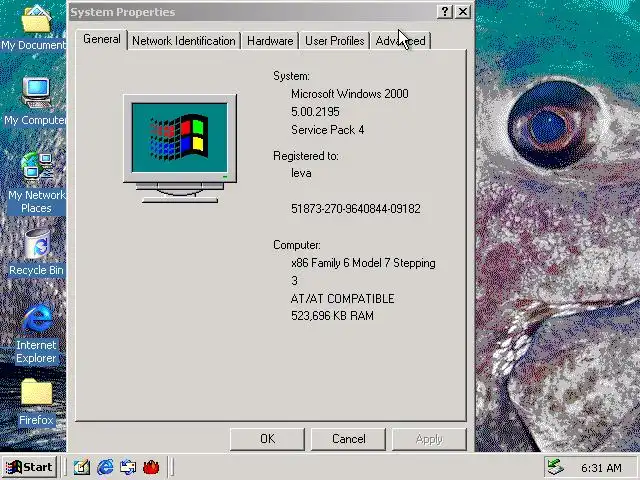The width and height of the screenshot is (640, 480).
Task: Launch Outlook Express from quick launch
Action: [128, 467]
